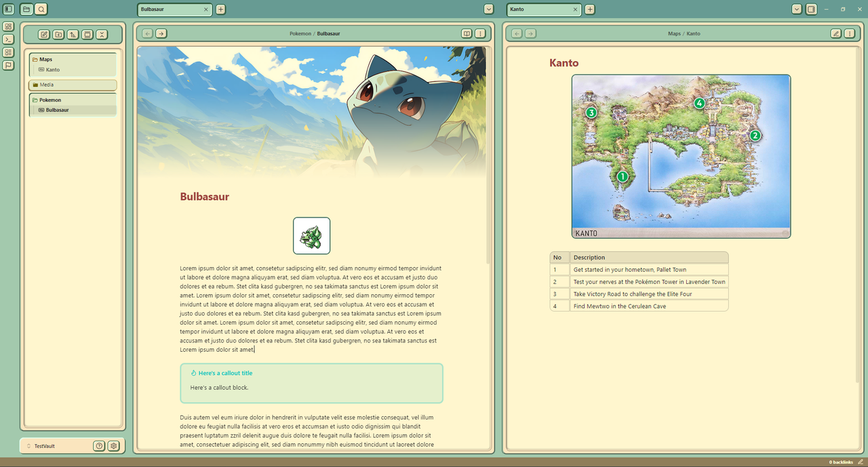Screen dimensions: 868x467
Task: Add new tab beside Bulbasaur tab
Action: point(221,9)
